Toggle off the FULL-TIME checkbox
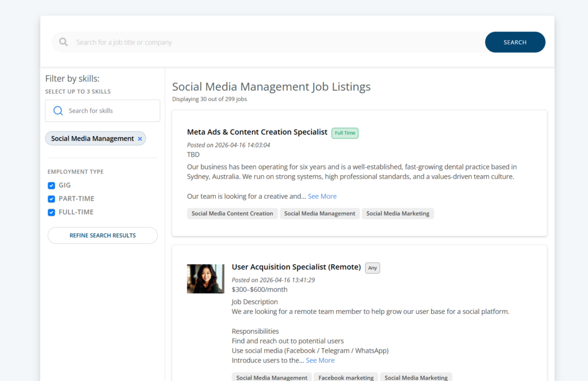This screenshot has height=381, width=588. 51,211
